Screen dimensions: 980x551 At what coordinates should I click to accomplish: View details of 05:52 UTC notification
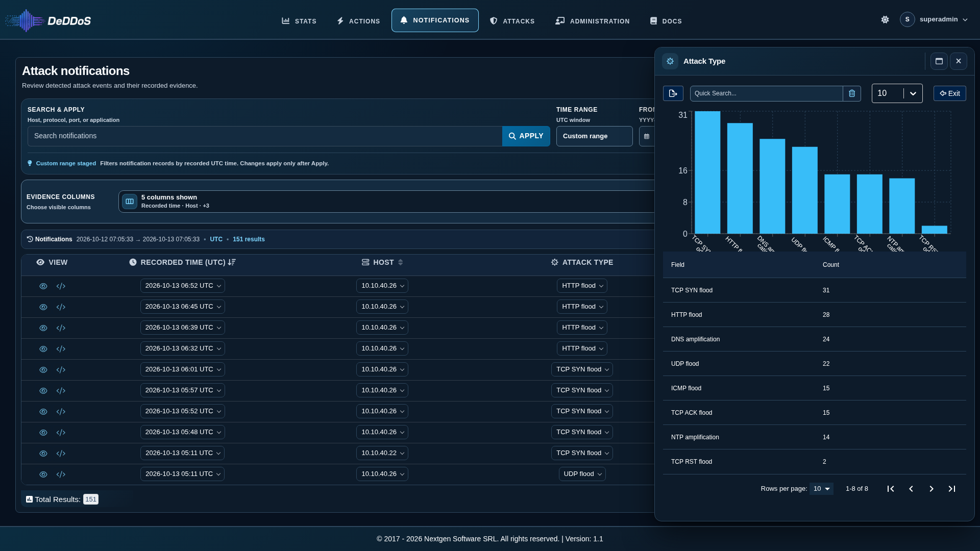tap(43, 412)
